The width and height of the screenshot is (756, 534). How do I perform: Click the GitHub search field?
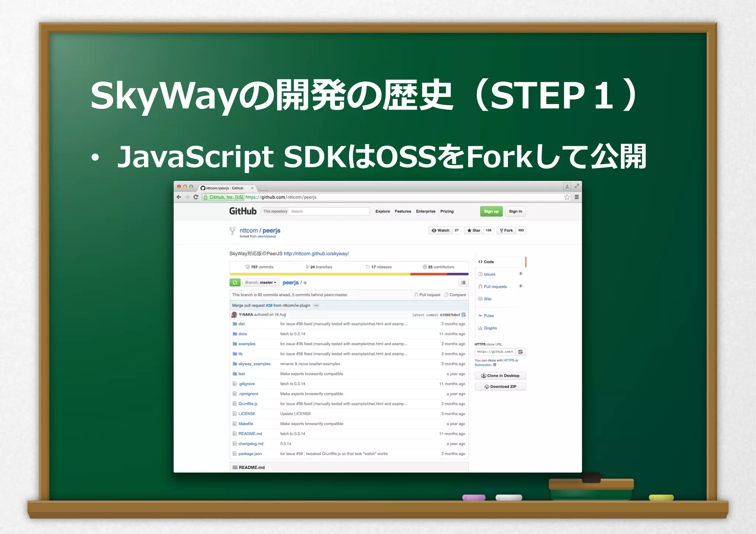330,211
